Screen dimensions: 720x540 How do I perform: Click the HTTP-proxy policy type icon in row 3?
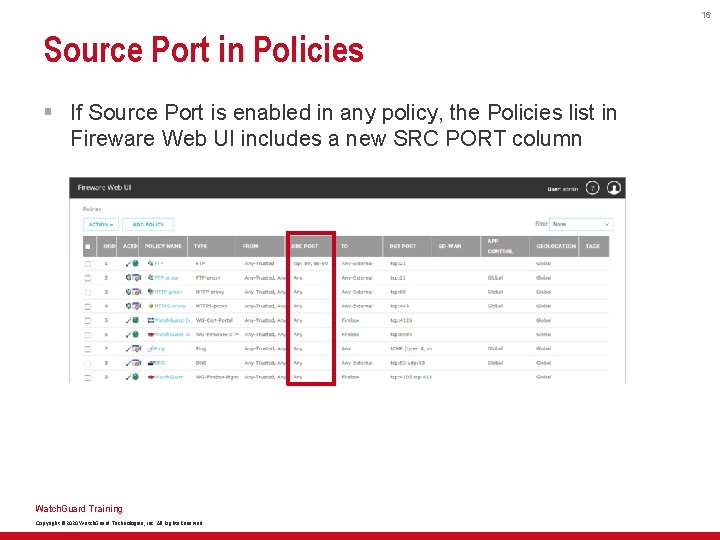pos(150,292)
